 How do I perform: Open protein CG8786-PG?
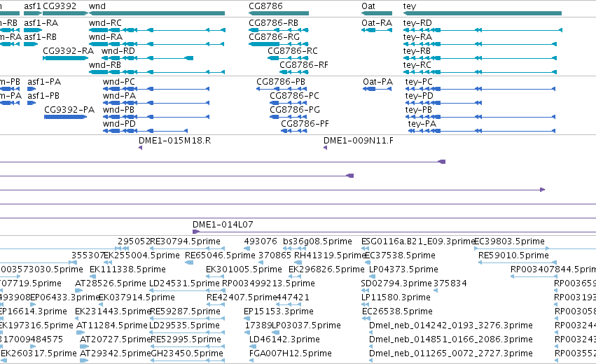(x=295, y=110)
